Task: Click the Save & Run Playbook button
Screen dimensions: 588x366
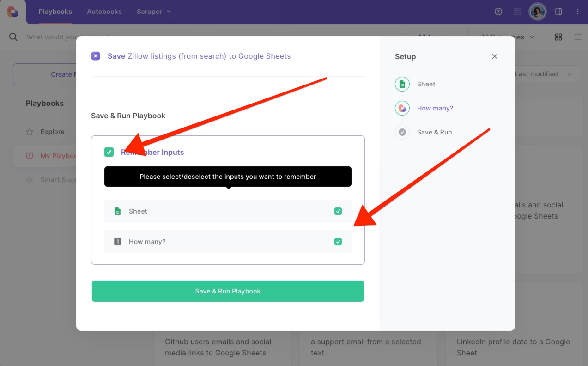Action: 228,291
